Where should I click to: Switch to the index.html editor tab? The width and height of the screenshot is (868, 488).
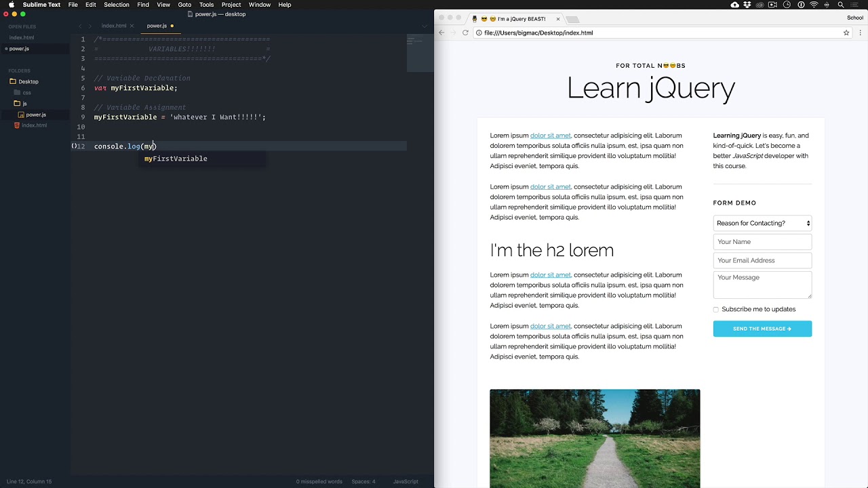114,26
